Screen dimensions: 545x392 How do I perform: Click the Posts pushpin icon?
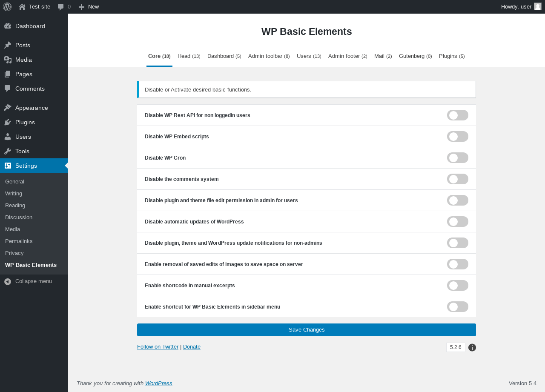tap(8, 45)
